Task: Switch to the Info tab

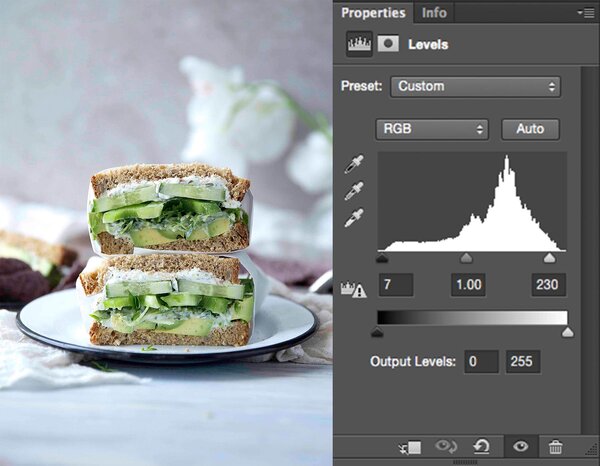Action: [x=434, y=13]
